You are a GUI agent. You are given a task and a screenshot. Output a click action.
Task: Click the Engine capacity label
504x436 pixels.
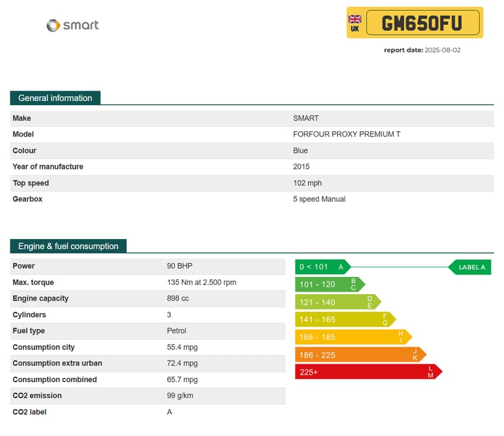coord(41,299)
